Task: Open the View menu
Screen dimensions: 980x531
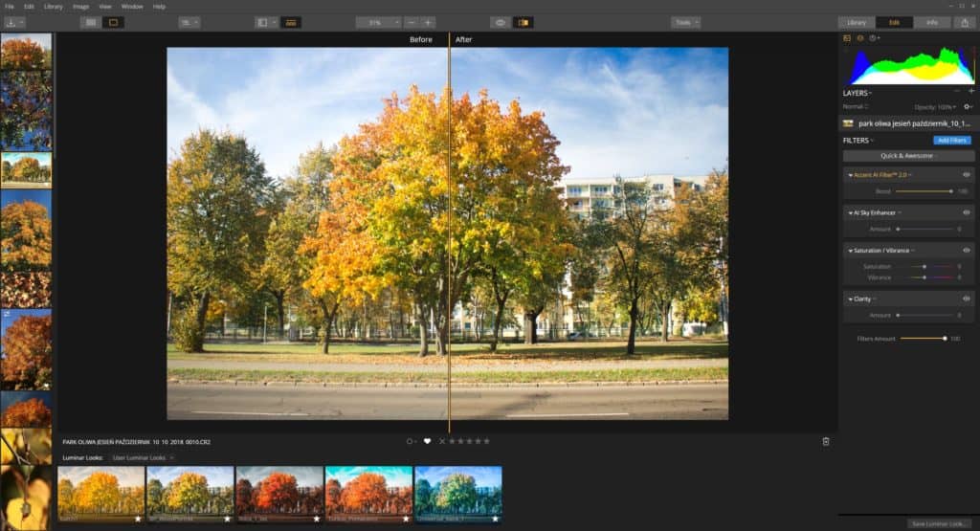Action: click(105, 7)
